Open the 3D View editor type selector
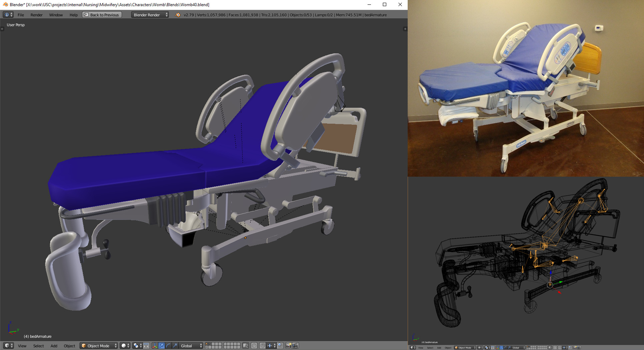The height and width of the screenshot is (350, 644). (x=8, y=346)
